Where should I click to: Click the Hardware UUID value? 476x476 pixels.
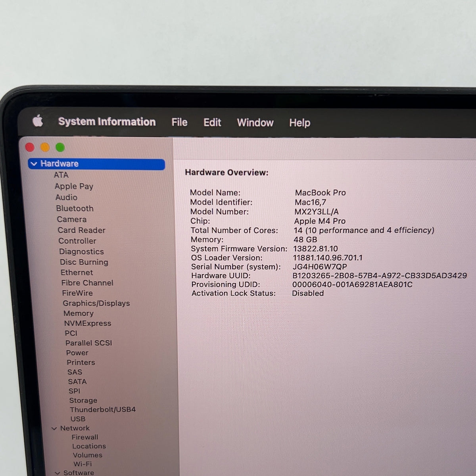(380, 276)
